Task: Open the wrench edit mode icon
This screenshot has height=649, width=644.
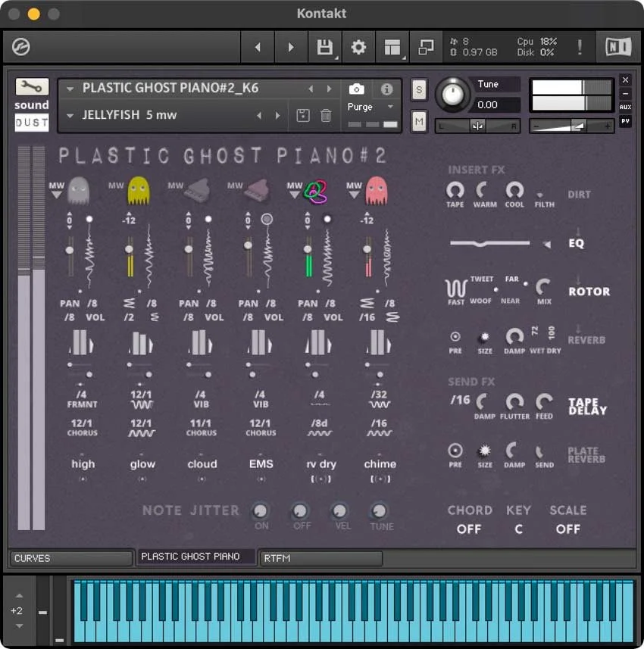Action: click(32, 87)
